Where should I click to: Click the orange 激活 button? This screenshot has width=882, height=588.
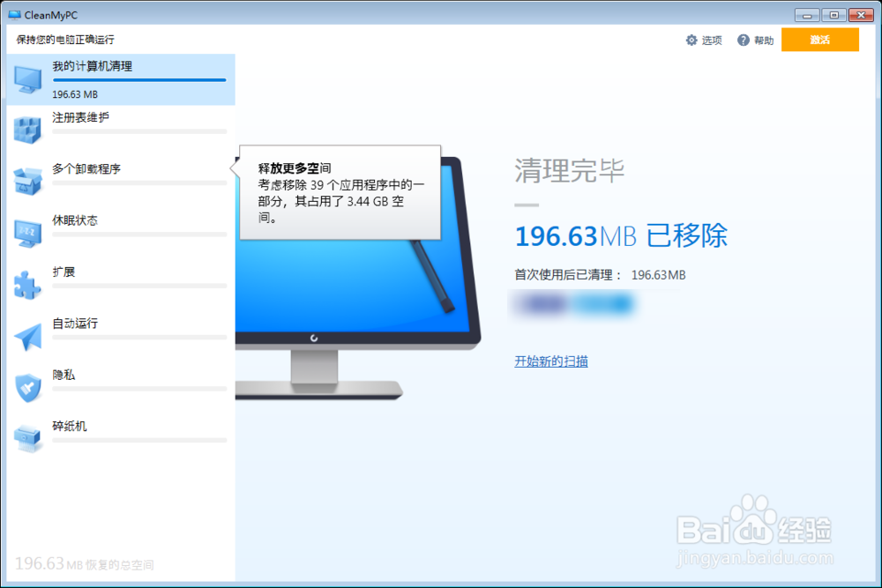pyautogui.click(x=820, y=40)
